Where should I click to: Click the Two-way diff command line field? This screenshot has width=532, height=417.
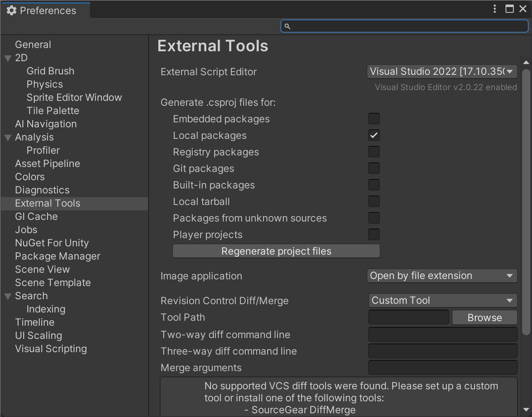tap(443, 334)
